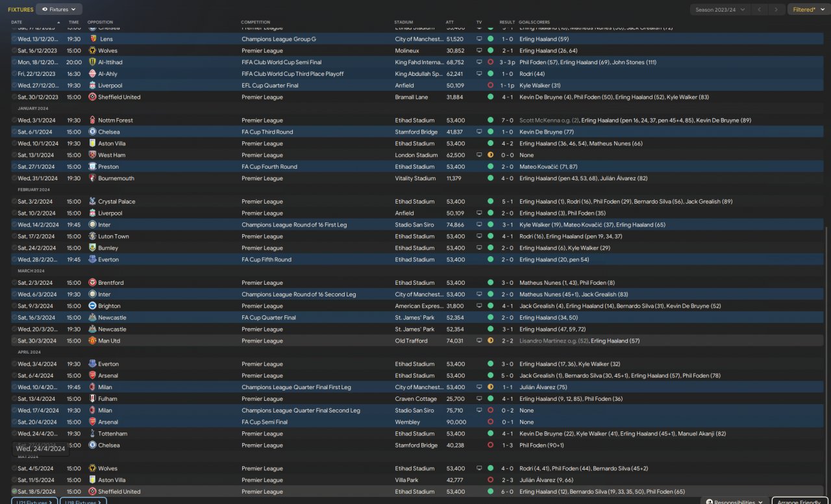Click the Tottenham club badge
This screenshot has width=831, height=504.
tap(93, 434)
